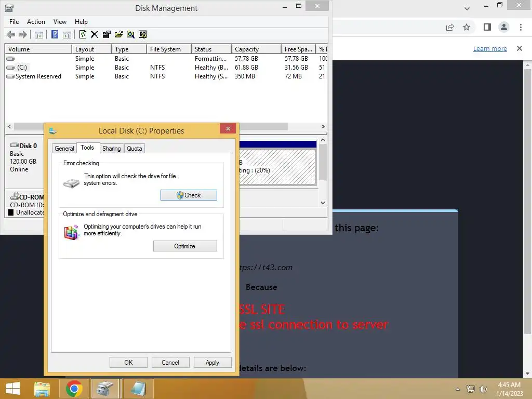Click 57.78 GB capacity cell
The image size is (532, 399).
click(247, 59)
